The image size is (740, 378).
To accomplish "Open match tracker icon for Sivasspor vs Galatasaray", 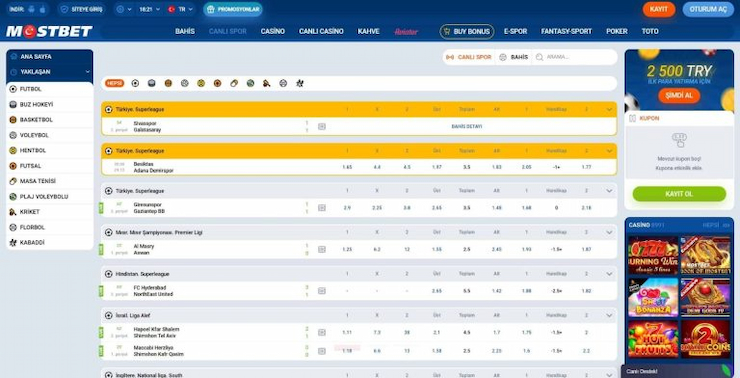I will 322,126.
